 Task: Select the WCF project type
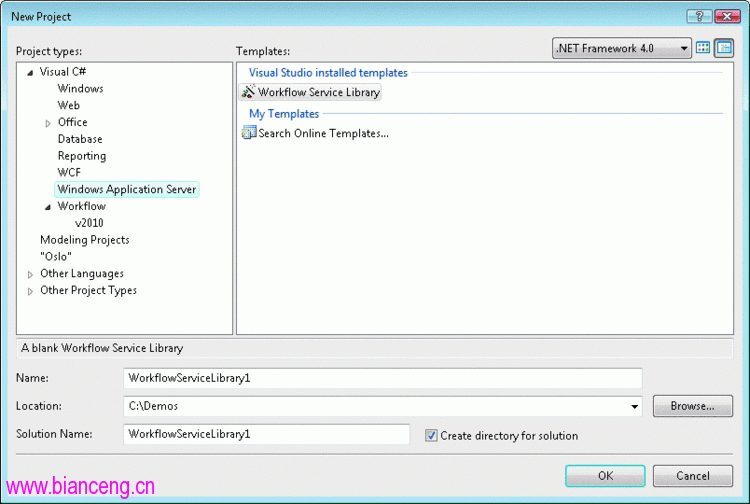pyautogui.click(x=69, y=172)
